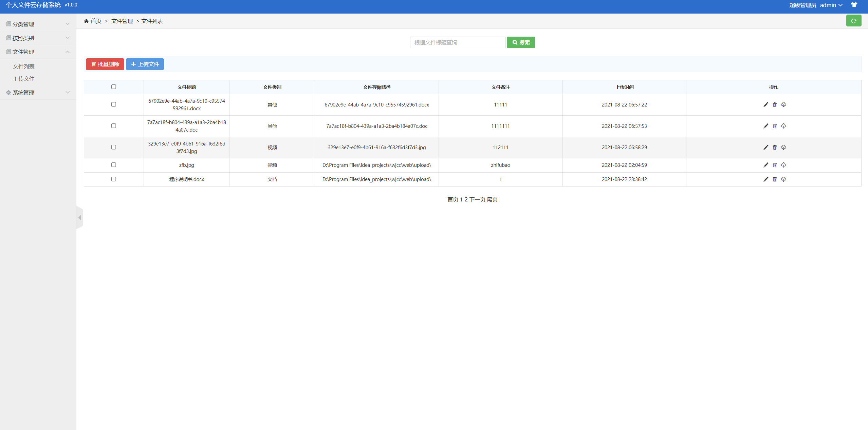The height and width of the screenshot is (430, 868).
Task: Click the 分类管理 list icon
Action: 8,24
